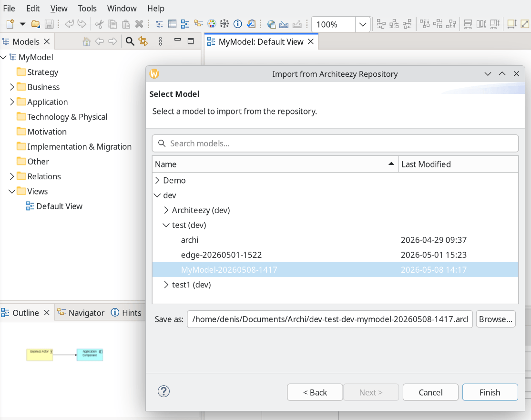Click the Match Width toolbar icon
The height and width of the screenshot is (420, 531).
[x=468, y=24]
